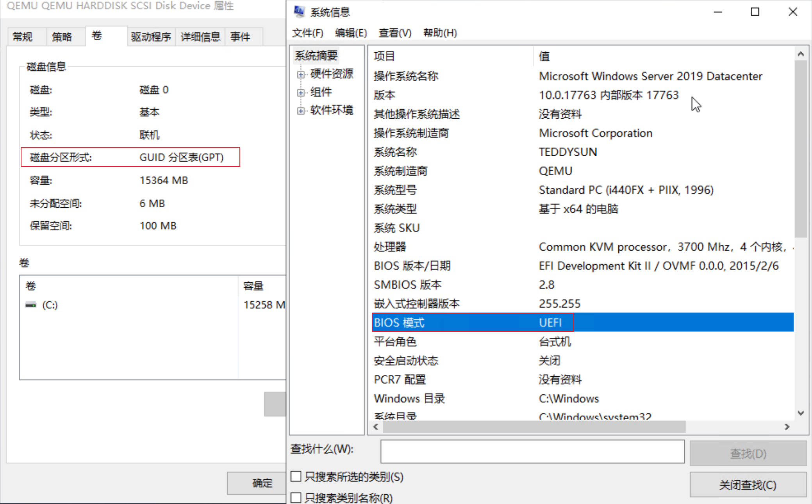This screenshot has width=812, height=504.
Task: Enable 只搜索所选的类别 checkbox
Action: point(296,477)
